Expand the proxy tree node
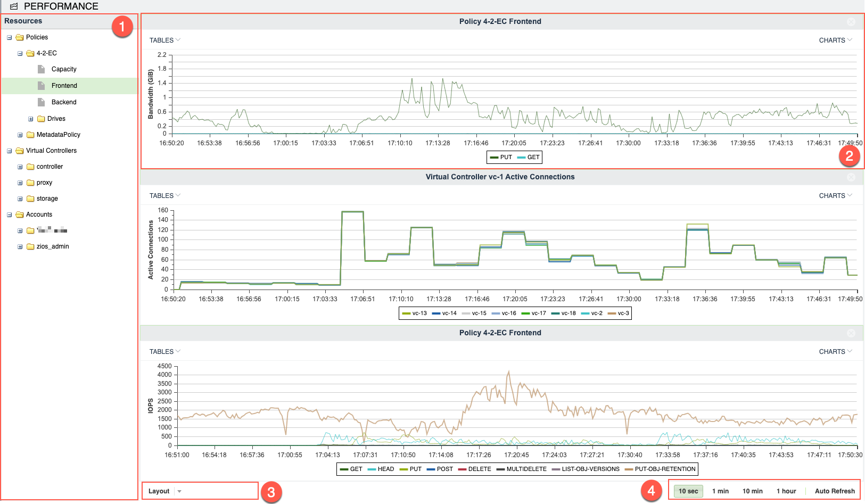This screenshot has width=865, height=504. [x=20, y=183]
